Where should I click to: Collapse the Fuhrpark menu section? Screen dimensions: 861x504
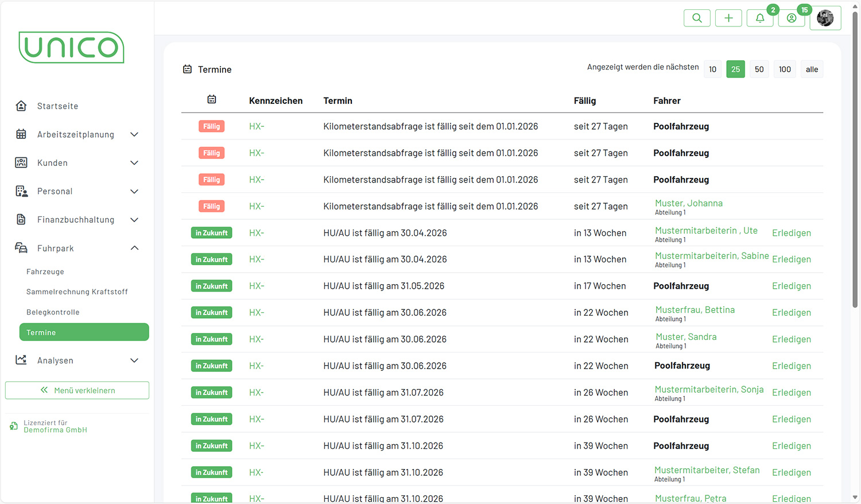coord(134,248)
